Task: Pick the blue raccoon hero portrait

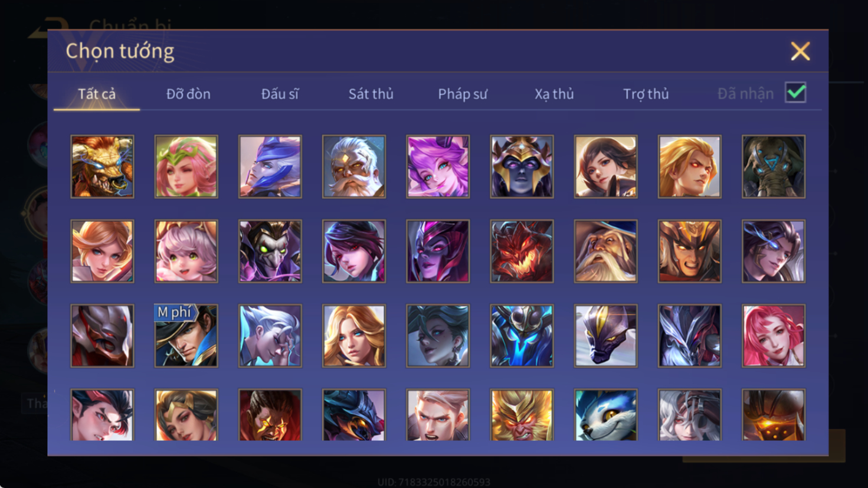Action: tap(605, 415)
